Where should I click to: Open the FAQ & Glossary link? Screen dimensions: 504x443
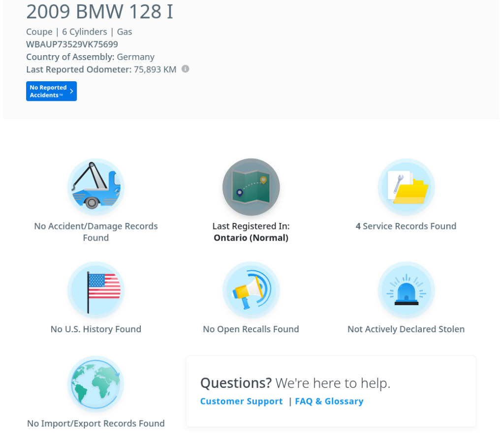pyautogui.click(x=329, y=401)
